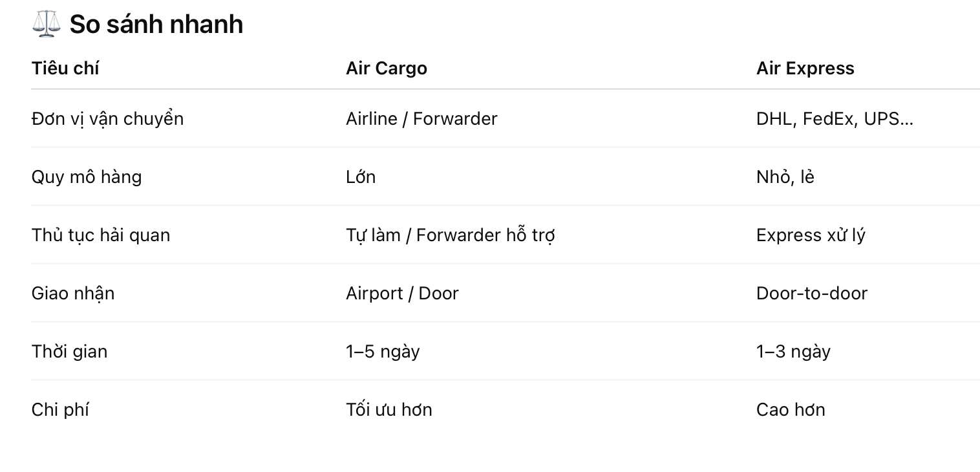Click the balance scales emoji icon
The height and width of the screenshot is (472, 980).
pyautogui.click(x=46, y=25)
